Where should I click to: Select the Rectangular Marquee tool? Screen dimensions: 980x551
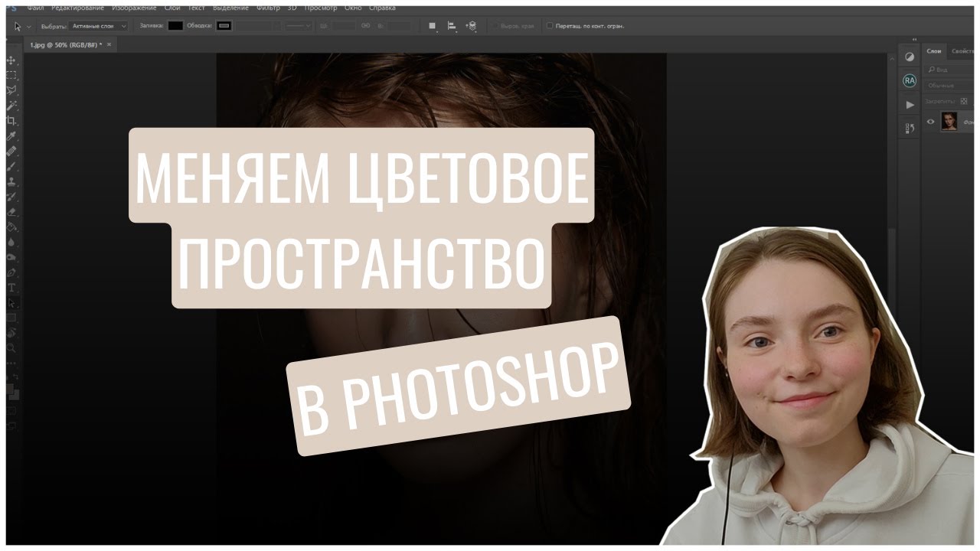pos(11,75)
